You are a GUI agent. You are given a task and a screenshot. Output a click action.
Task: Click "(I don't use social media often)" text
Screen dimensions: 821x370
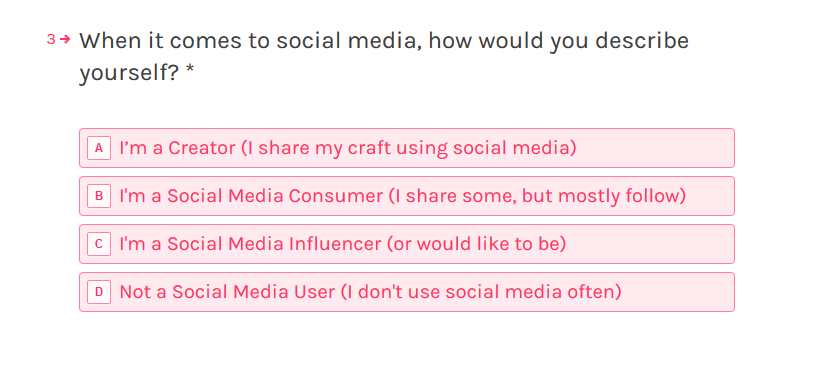tap(481, 292)
